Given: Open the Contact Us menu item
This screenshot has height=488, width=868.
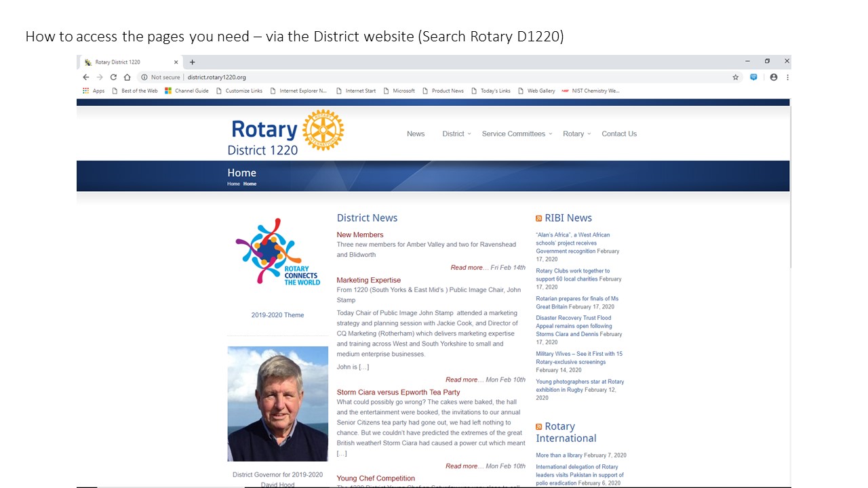Looking at the screenshot, I should tap(619, 134).
